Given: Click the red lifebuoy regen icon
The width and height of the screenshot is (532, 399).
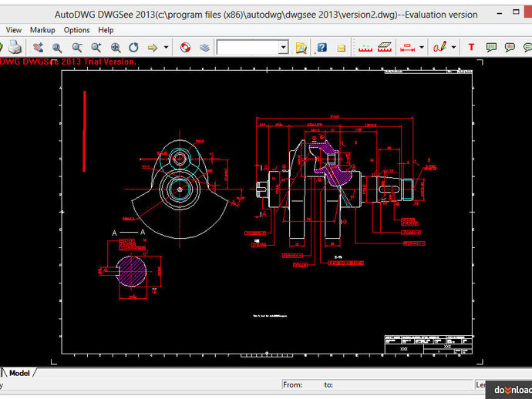Looking at the screenshot, I should (x=185, y=48).
